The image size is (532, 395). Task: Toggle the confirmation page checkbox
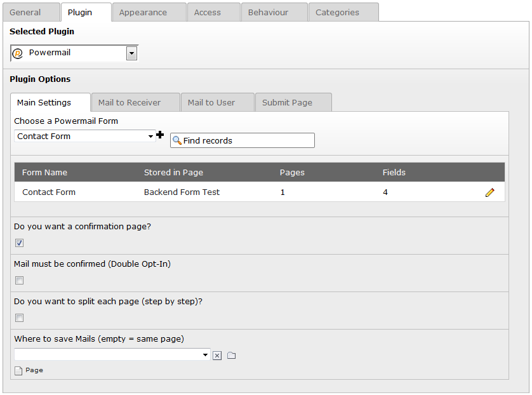tap(20, 243)
